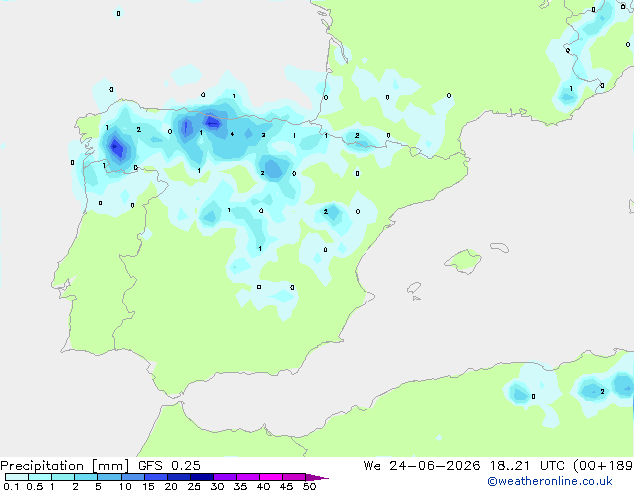This screenshot has height=490, width=634.
Task: Click the legend label '0.5'
Action: [x=35, y=486]
